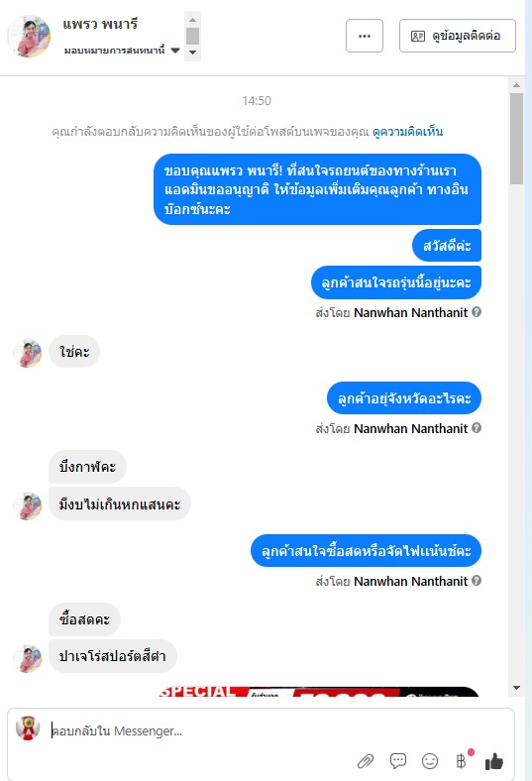
Task: Click the baht payment request icon
Action: click(x=461, y=761)
